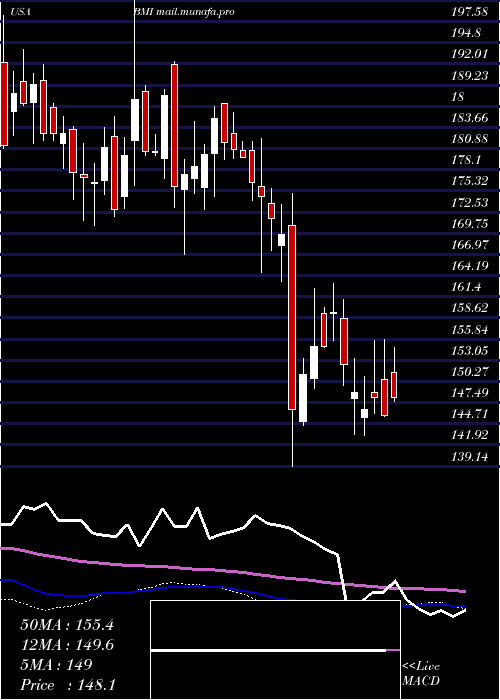Select the 172.53 price axis label
Viewport: 500px width, 700px height.
tap(470, 203)
